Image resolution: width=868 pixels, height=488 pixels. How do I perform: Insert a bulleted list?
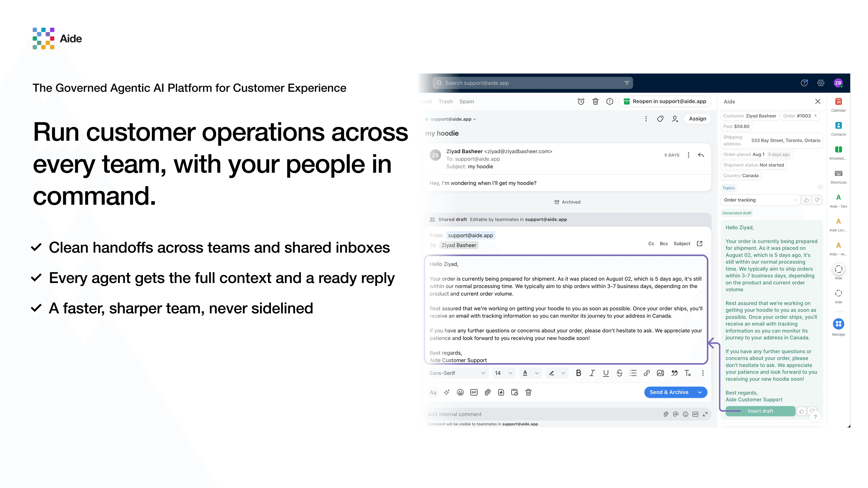pyautogui.click(x=633, y=373)
